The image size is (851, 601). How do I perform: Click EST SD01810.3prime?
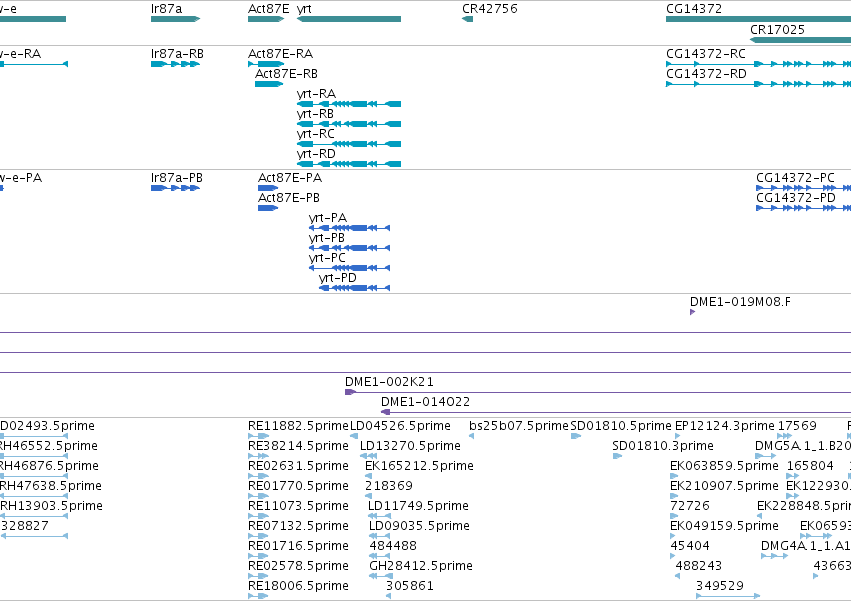pyautogui.click(x=617, y=456)
